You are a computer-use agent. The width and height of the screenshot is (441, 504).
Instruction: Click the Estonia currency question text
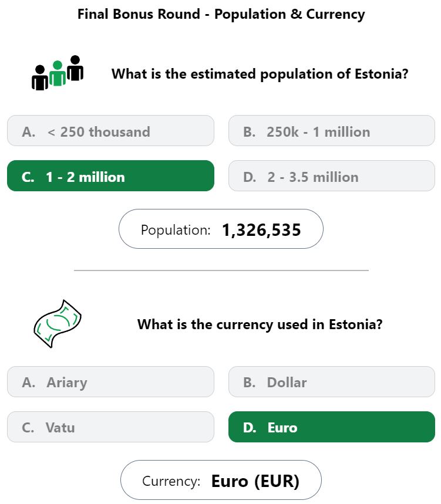click(x=260, y=324)
